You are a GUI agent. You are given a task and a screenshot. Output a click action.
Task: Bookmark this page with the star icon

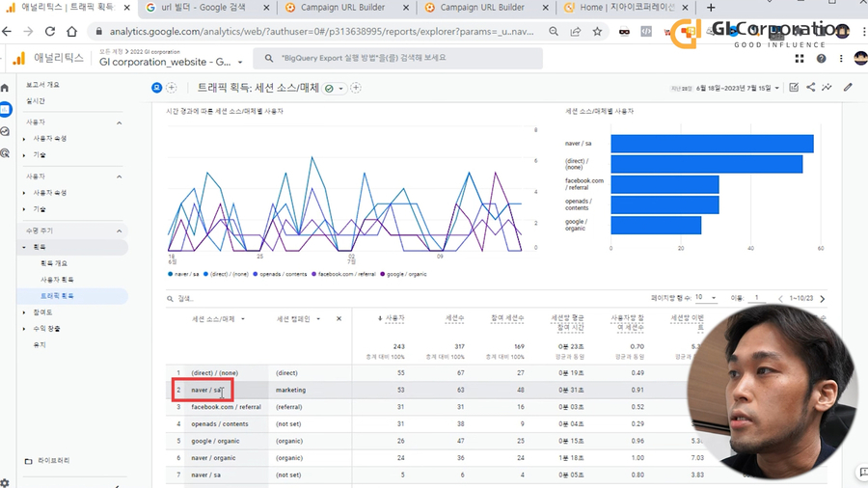(x=597, y=32)
